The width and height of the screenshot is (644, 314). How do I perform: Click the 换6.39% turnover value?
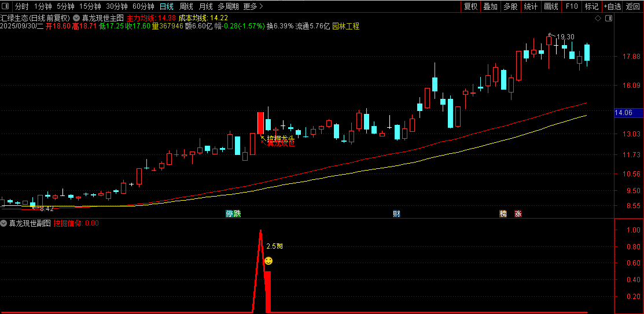280,26
